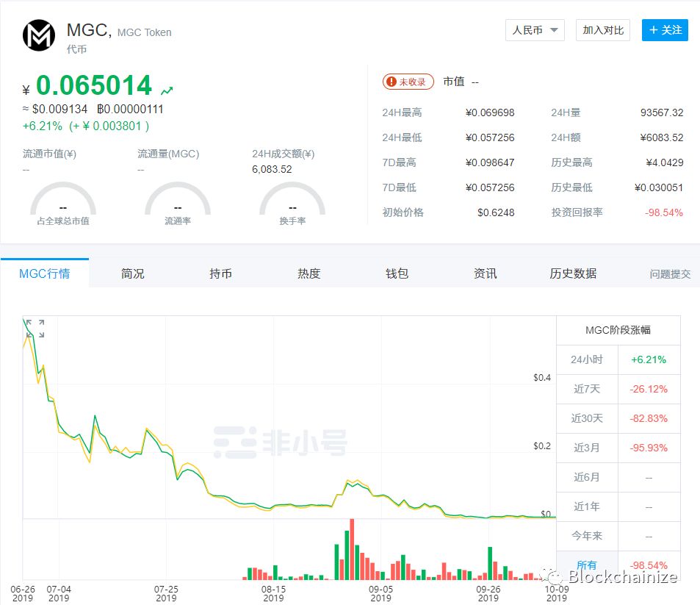Click the 7D最高 value ¥0.098647
This screenshot has height=605, width=700.
coord(490,162)
